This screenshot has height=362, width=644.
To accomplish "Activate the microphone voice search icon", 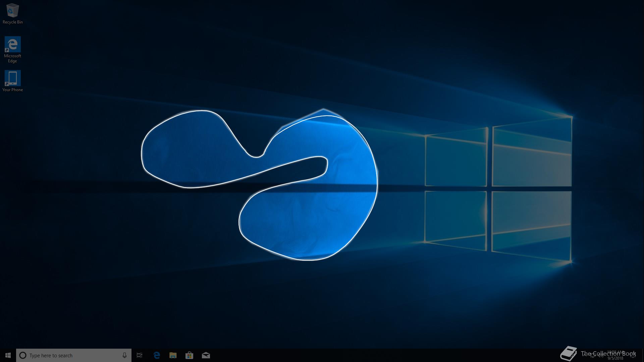I will [124, 355].
